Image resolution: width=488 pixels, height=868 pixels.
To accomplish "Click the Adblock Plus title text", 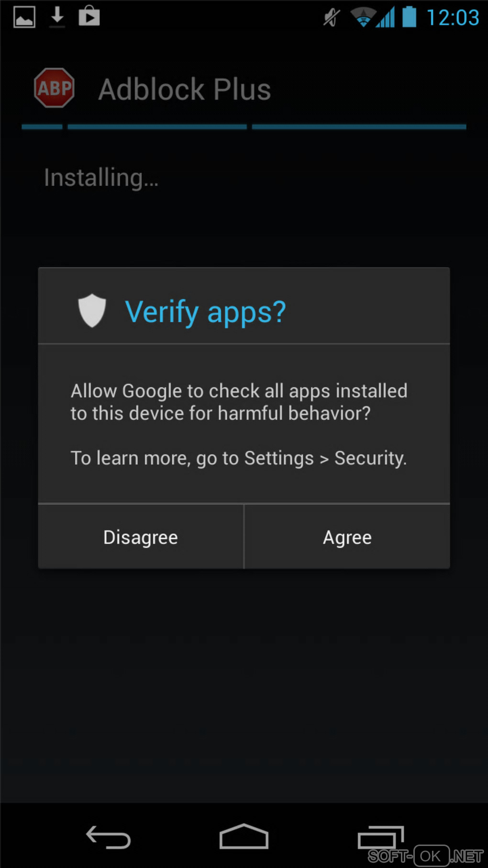I will click(x=185, y=89).
